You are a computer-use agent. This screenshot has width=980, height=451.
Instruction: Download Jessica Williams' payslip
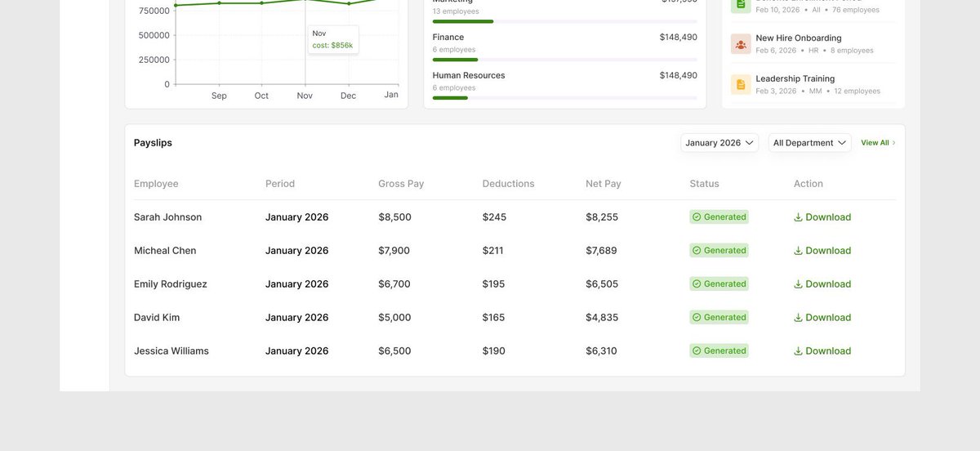(822, 351)
